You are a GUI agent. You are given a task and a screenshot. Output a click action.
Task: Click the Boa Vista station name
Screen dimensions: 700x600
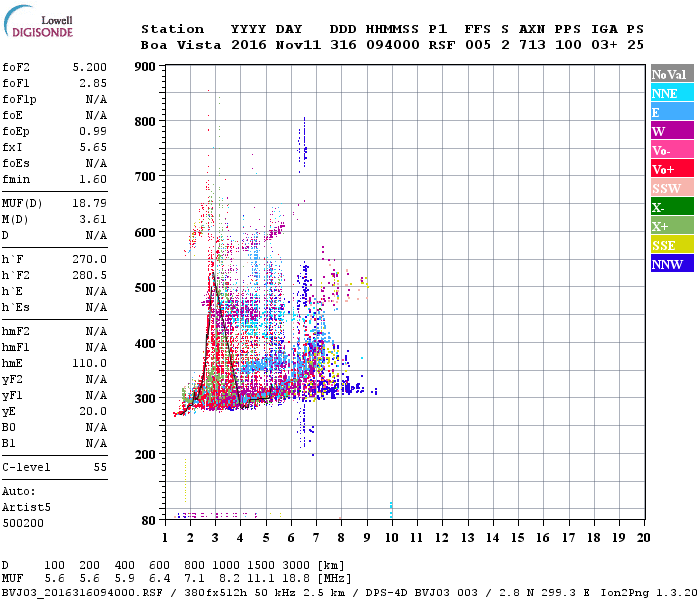point(181,45)
